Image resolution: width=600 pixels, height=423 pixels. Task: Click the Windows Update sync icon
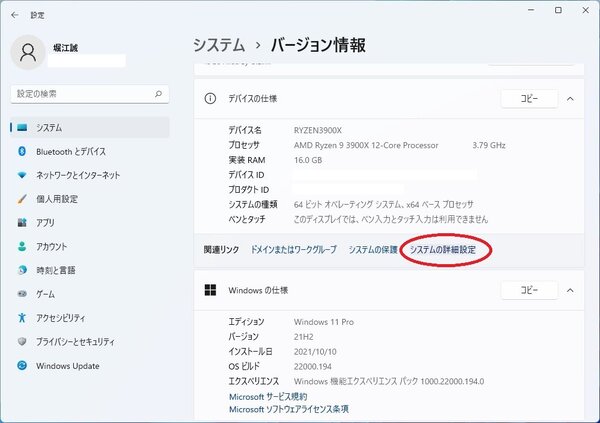tap(22, 366)
